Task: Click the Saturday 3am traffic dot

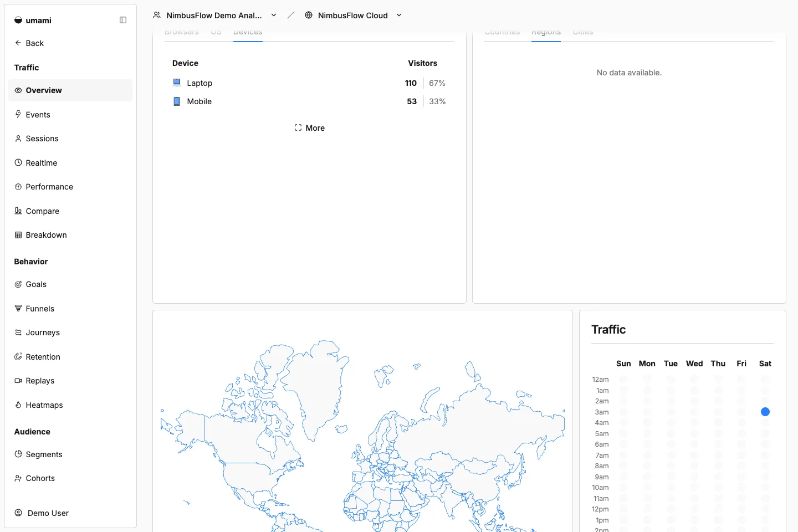Action: point(765,412)
